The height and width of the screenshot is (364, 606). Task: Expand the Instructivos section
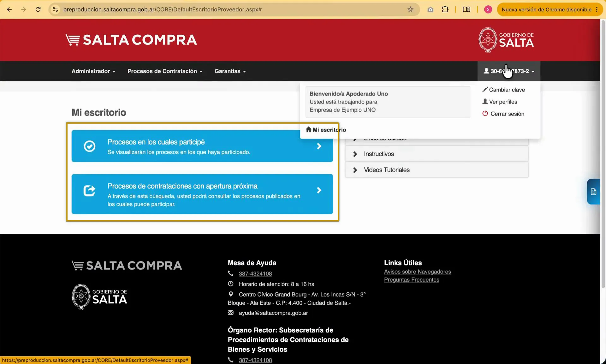[437, 154]
